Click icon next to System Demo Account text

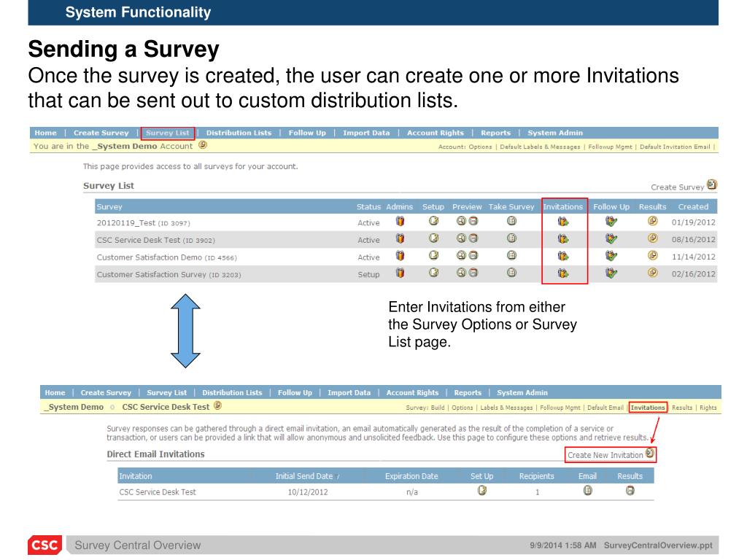[x=203, y=145]
